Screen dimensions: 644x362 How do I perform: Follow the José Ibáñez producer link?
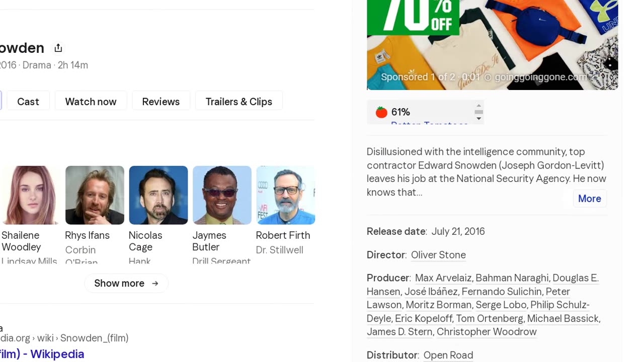(x=431, y=292)
